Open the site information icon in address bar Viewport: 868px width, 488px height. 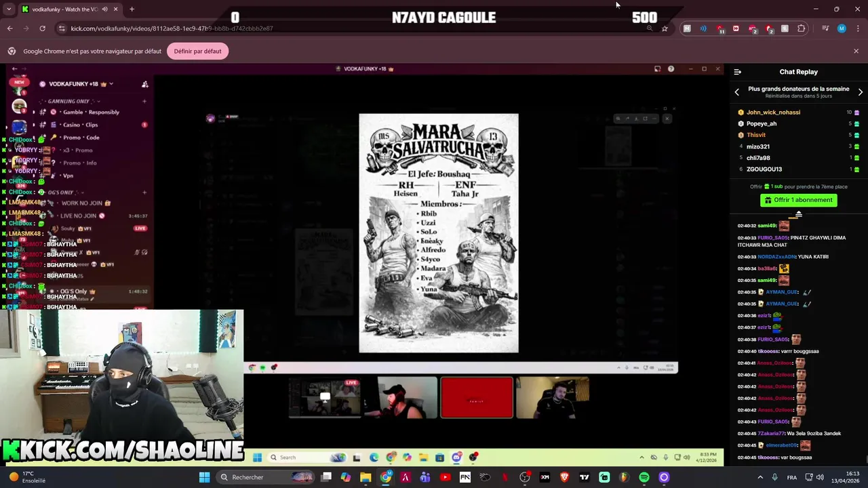(62, 28)
